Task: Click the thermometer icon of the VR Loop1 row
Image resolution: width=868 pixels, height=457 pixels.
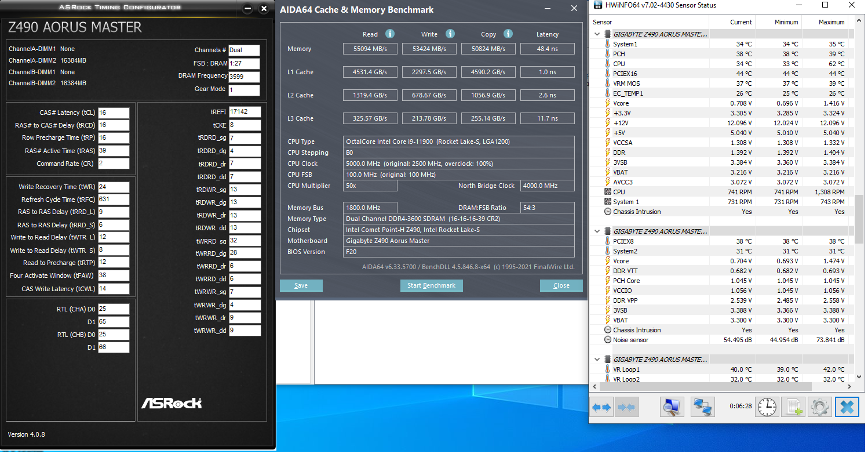Action: point(607,369)
